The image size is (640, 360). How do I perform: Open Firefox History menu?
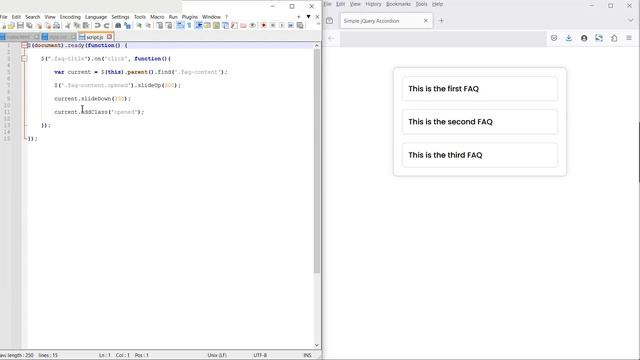click(373, 4)
